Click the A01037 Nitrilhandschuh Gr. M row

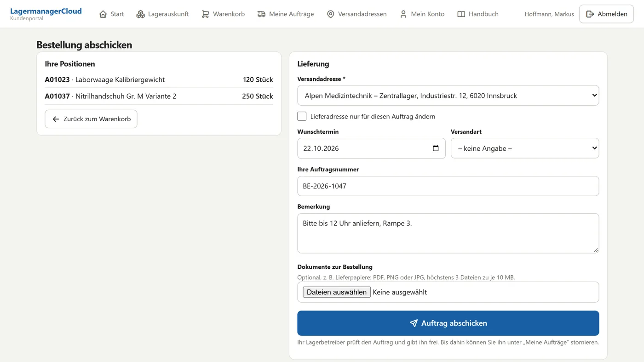point(159,96)
